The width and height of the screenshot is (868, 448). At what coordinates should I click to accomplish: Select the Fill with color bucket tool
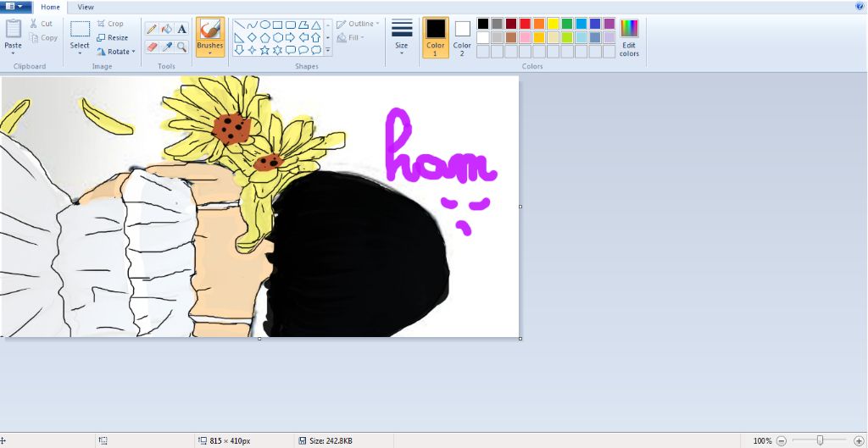pos(167,29)
